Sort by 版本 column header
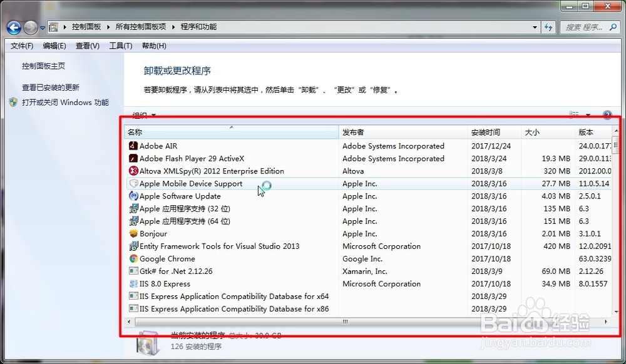Image resolution: width=626 pixels, height=364 pixels. coord(593,132)
